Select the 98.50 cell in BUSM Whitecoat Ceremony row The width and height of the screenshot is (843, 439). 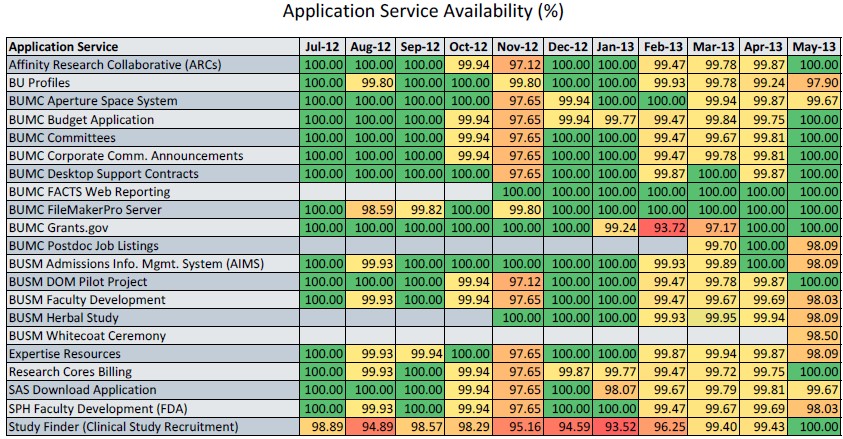click(x=814, y=336)
